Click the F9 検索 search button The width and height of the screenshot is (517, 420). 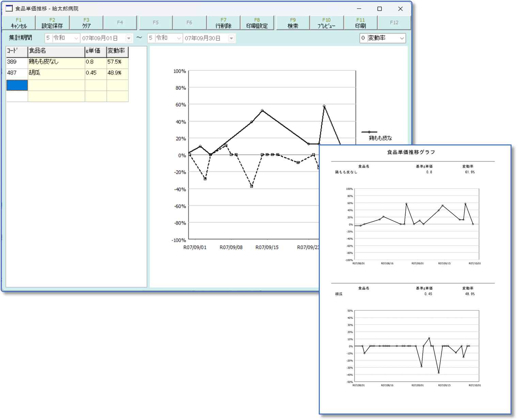(293, 23)
